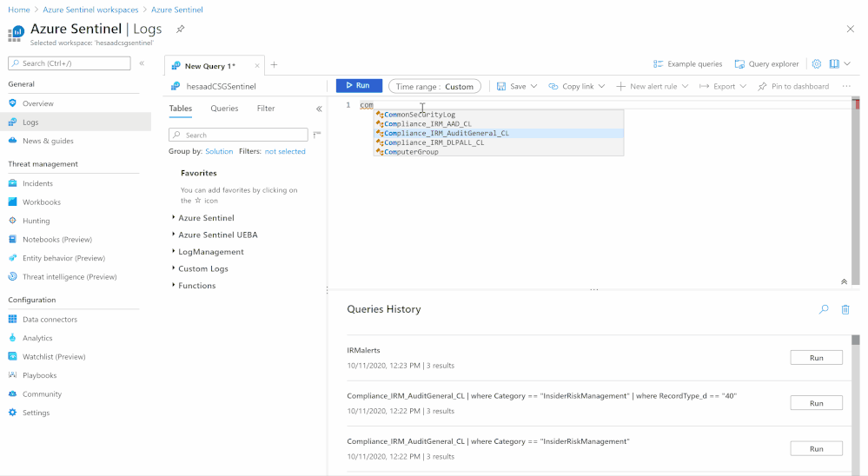The height and width of the screenshot is (476, 868).
Task: Open the Overview page in sidebar
Action: click(37, 103)
